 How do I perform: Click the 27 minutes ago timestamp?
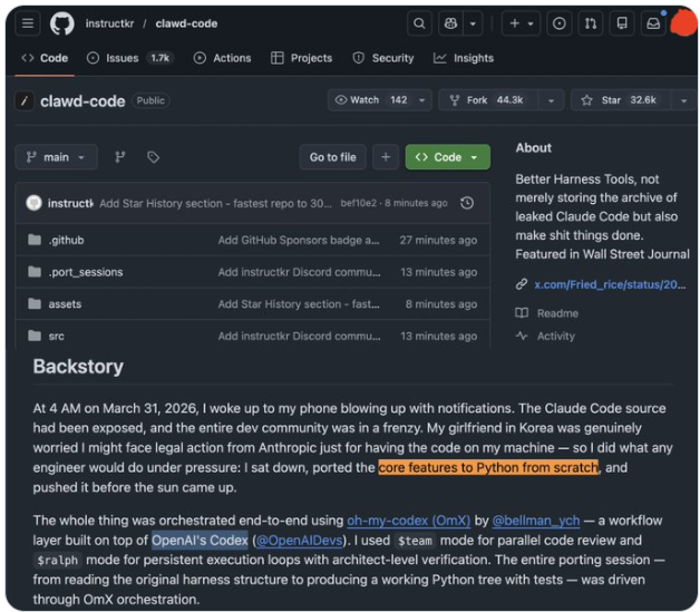pyautogui.click(x=438, y=240)
